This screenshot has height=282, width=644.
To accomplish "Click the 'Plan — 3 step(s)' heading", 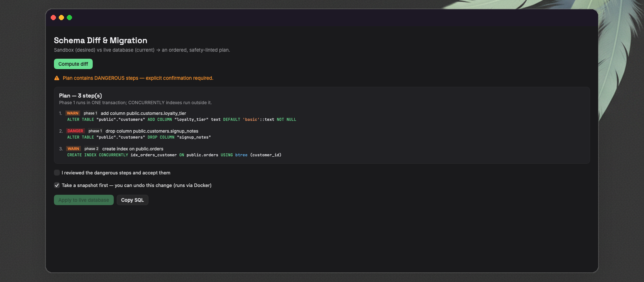I will pos(80,95).
